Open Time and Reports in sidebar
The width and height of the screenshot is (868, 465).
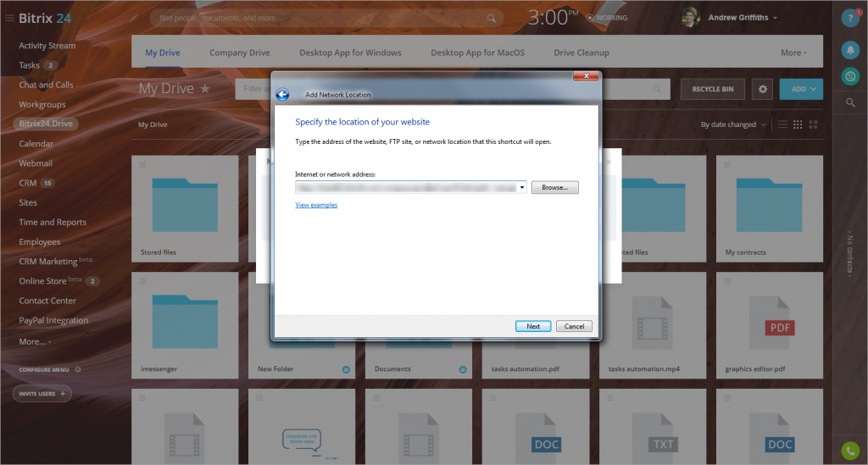click(53, 222)
